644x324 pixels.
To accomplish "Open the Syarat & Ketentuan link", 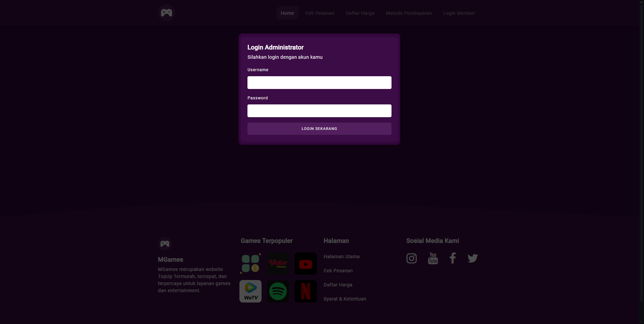I will click(x=345, y=299).
